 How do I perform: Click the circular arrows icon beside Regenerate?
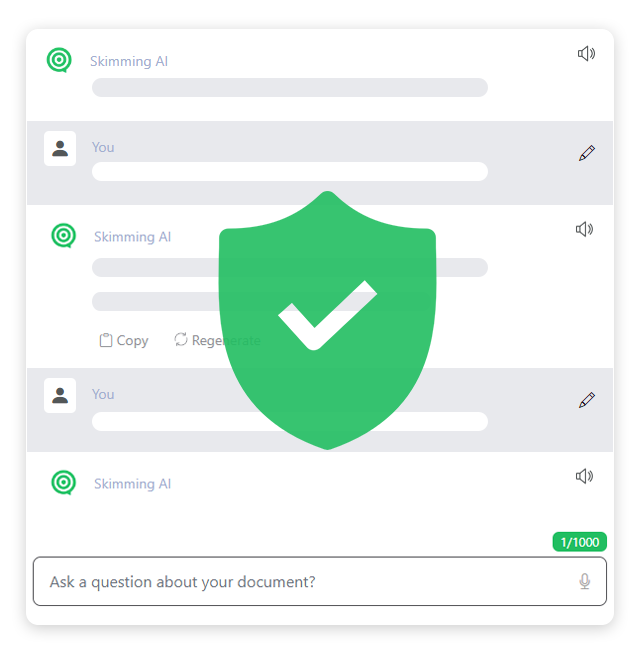[x=180, y=339]
